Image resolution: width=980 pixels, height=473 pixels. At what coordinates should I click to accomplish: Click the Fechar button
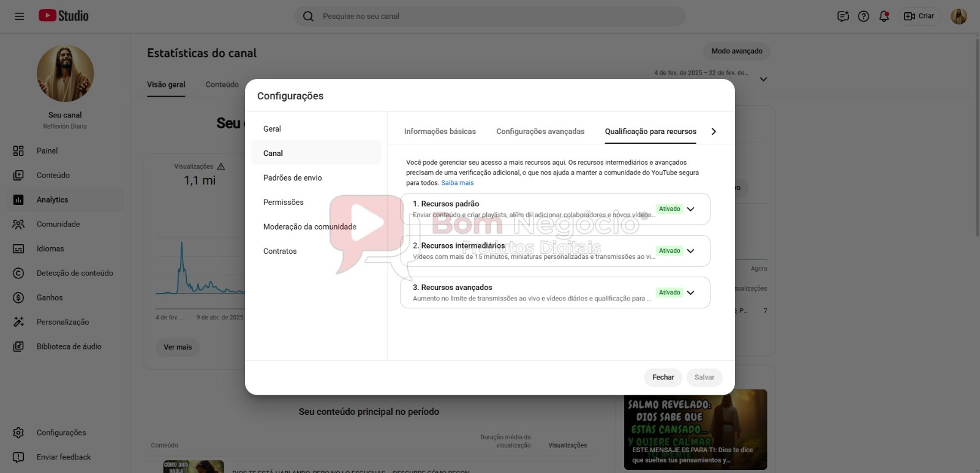click(x=663, y=377)
